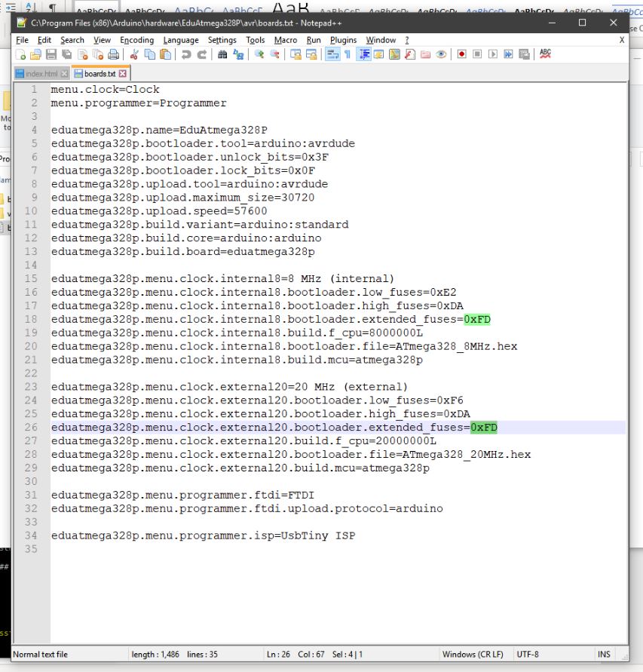Click 'Normal text file' in the status bar
This screenshot has height=672, width=643.
click(40, 655)
